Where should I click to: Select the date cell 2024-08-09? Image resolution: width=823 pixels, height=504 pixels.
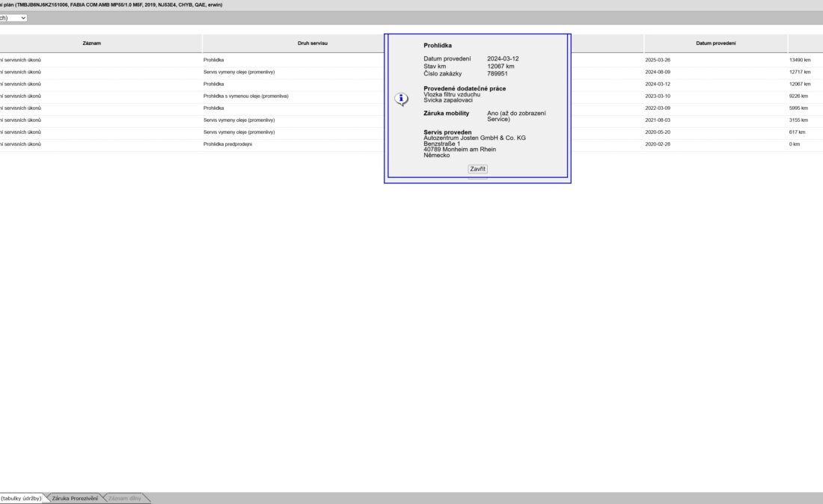coord(658,73)
